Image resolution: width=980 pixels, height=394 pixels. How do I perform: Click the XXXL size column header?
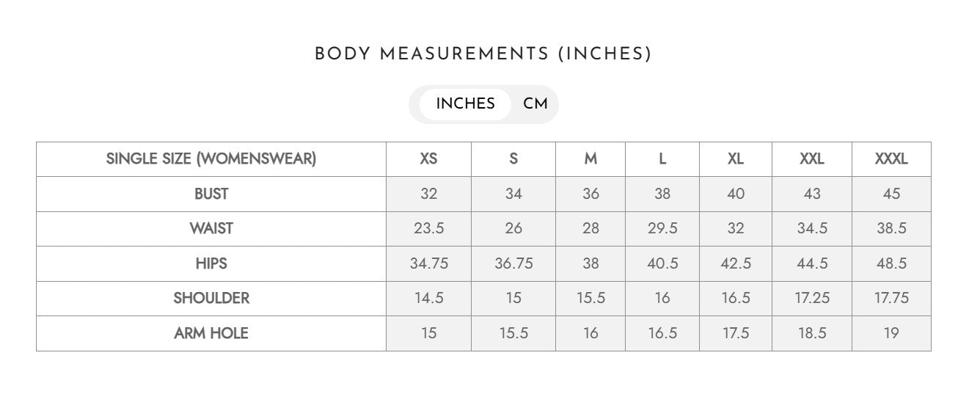[891, 159]
